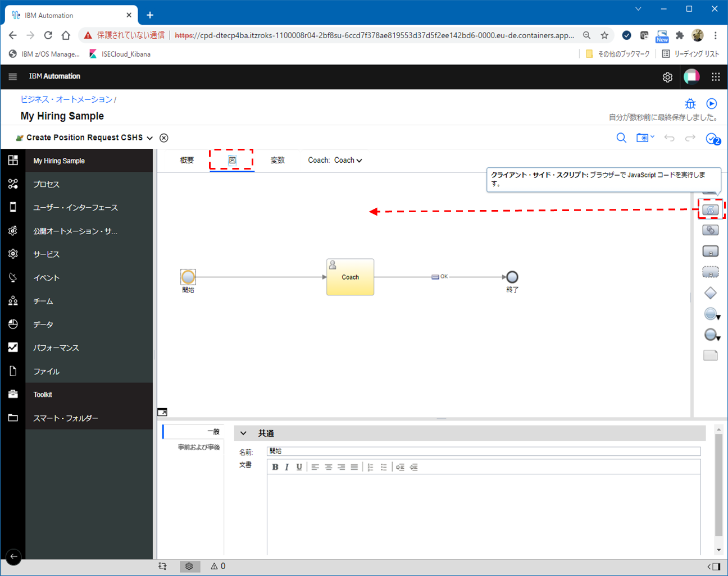The height and width of the screenshot is (576, 728).
Task: Select the 事前および事後 properties tab
Action: point(199,447)
